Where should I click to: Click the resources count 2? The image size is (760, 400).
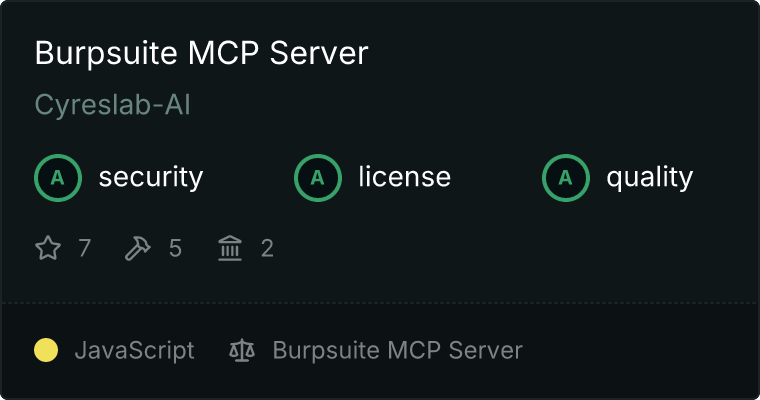tap(267, 248)
